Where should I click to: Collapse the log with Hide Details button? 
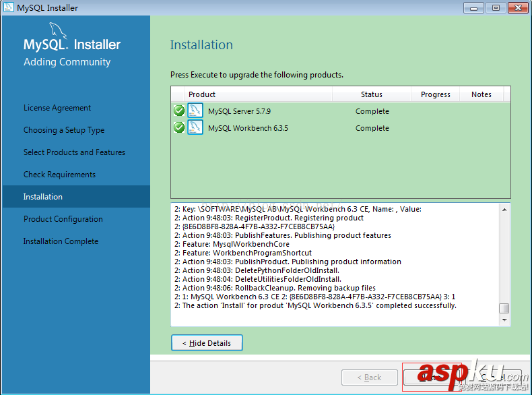[207, 343]
